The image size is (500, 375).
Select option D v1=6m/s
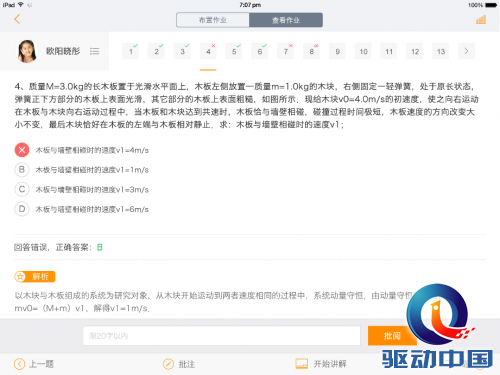point(22,209)
